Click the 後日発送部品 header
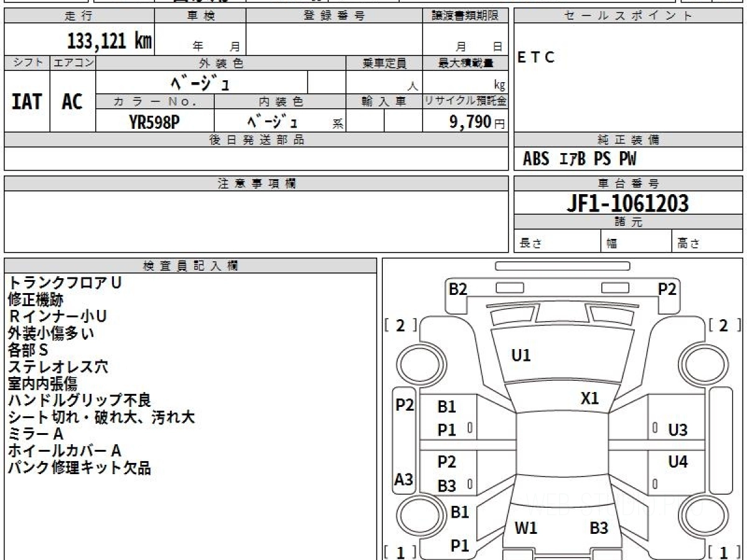 tap(256, 140)
